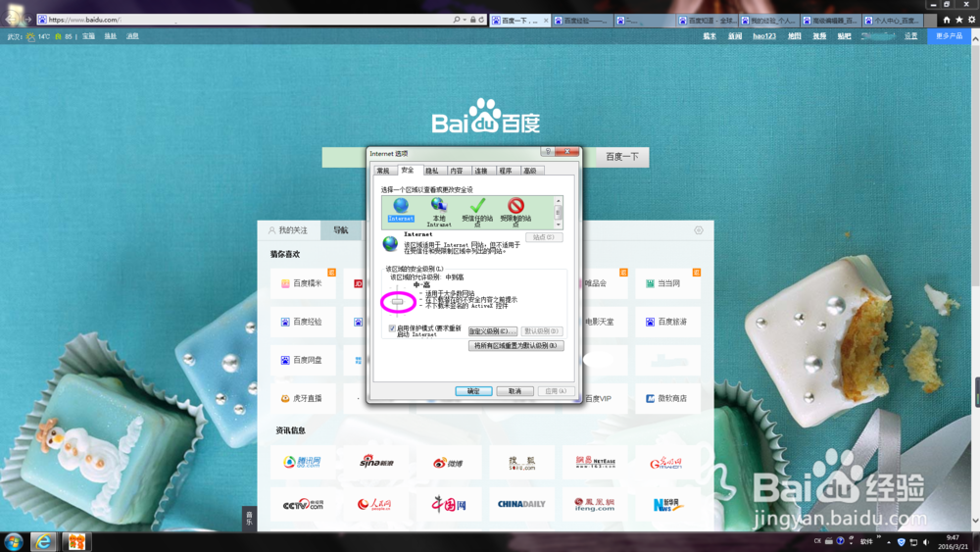
Task: Switch to 程序 tab
Action: point(506,171)
